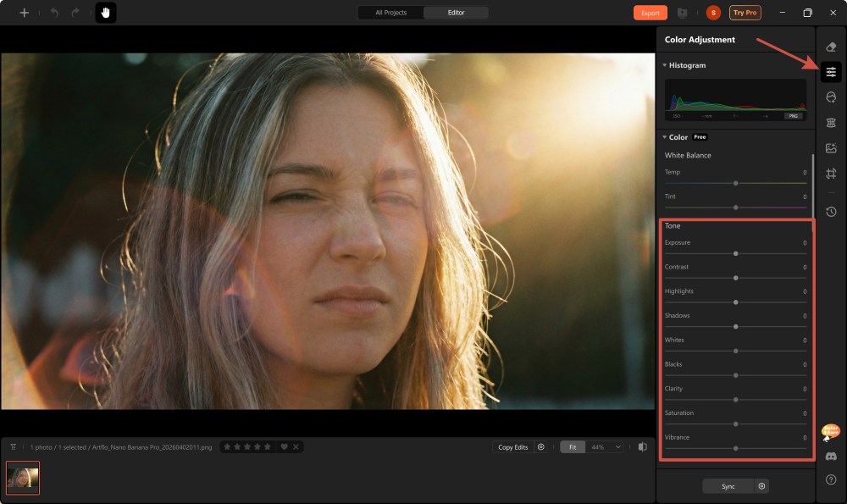Select the photo thumbnail in the filmstrip
This screenshot has height=504, width=847.
click(22, 478)
